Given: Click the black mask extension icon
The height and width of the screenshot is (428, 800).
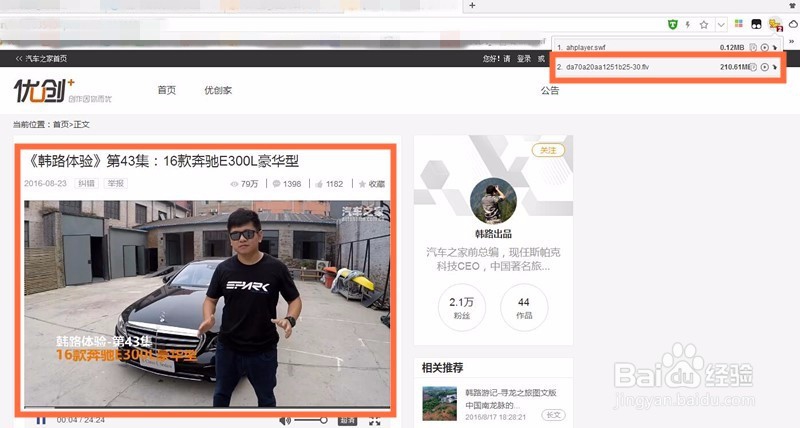Looking at the screenshot, I should pos(756,24).
